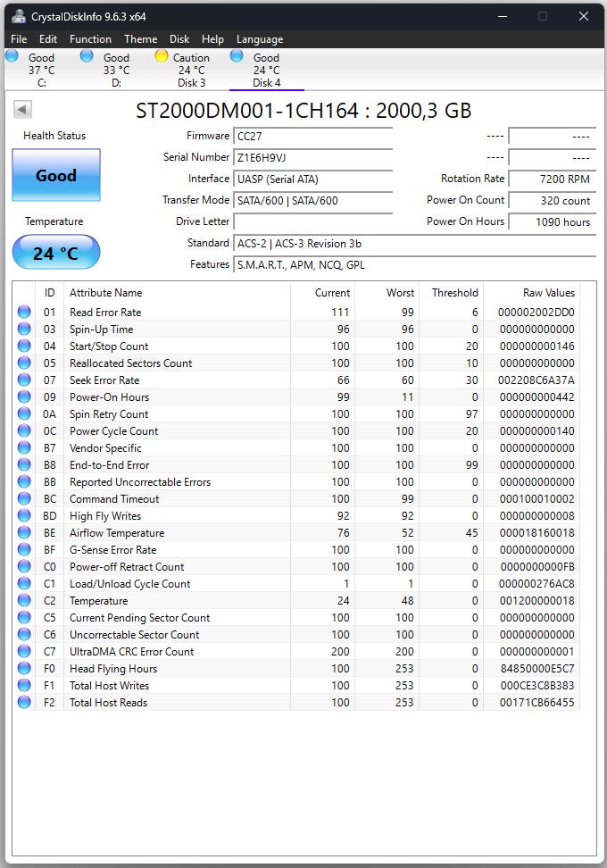The width and height of the screenshot is (607, 868).
Task: Click the 24 °C temperature button
Action: pyautogui.click(x=56, y=253)
